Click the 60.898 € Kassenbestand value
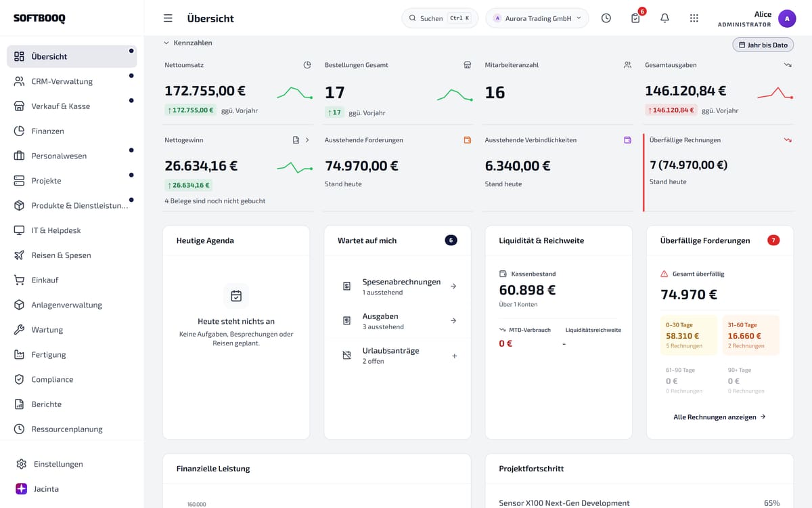812x508 pixels. [x=527, y=290]
